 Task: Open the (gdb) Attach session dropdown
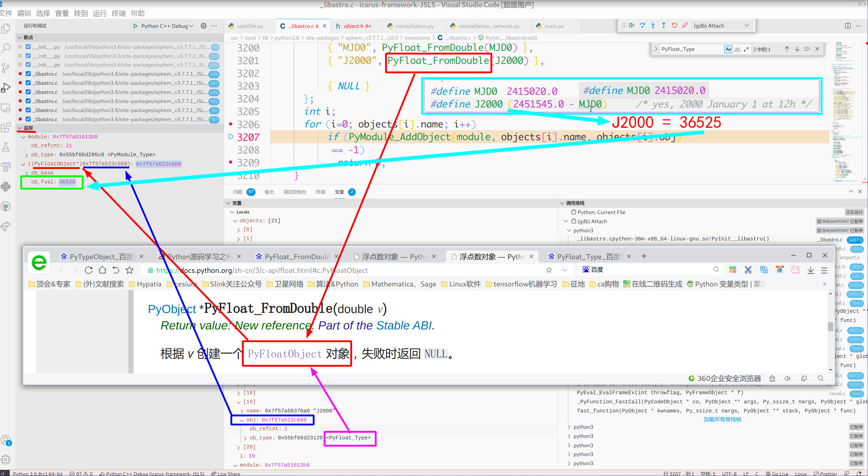[x=721, y=26]
